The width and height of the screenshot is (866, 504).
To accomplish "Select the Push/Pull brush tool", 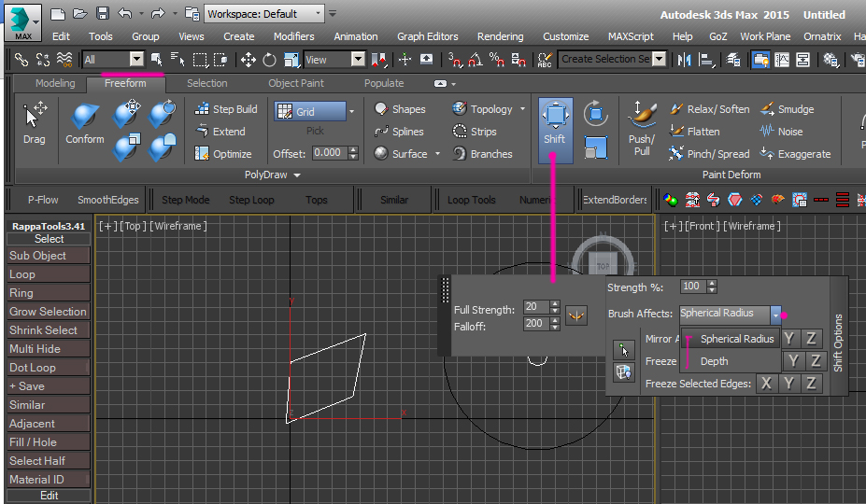I will click(641, 129).
